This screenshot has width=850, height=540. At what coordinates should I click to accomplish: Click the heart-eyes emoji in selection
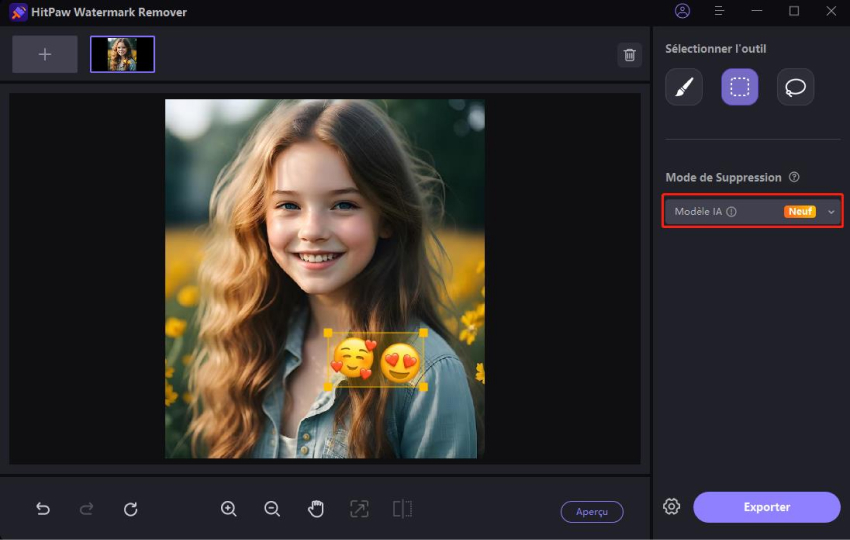click(400, 362)
